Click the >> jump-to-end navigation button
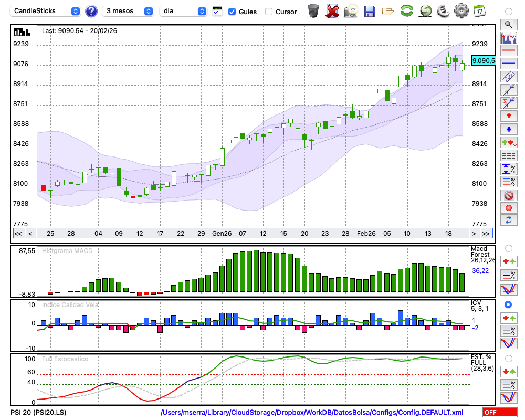This screenshot has width=525, height=420. (487, 233)
